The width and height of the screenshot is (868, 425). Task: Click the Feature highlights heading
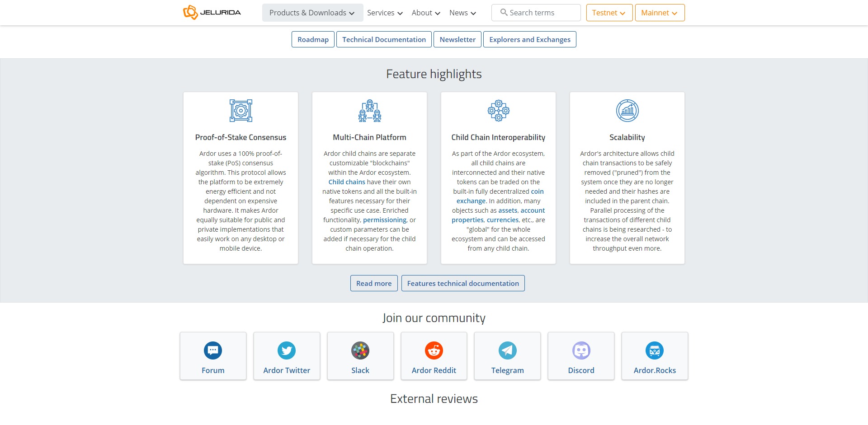point(434,74)
